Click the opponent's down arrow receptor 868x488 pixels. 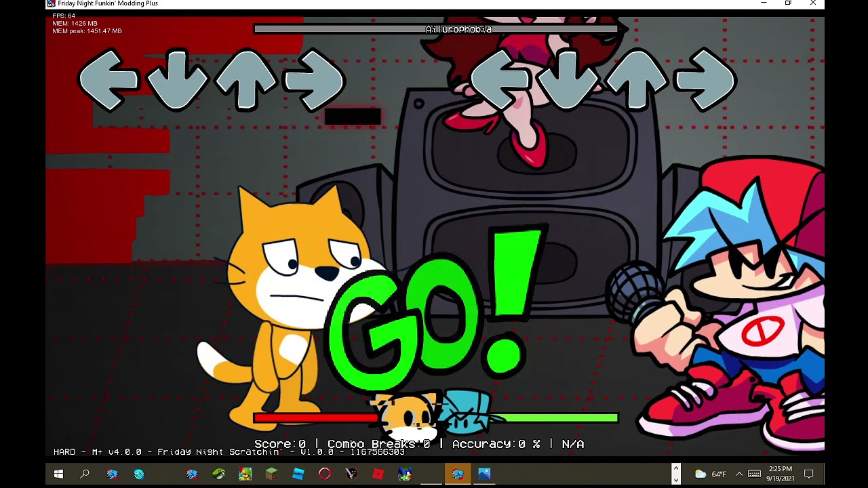tap(178, 80)
